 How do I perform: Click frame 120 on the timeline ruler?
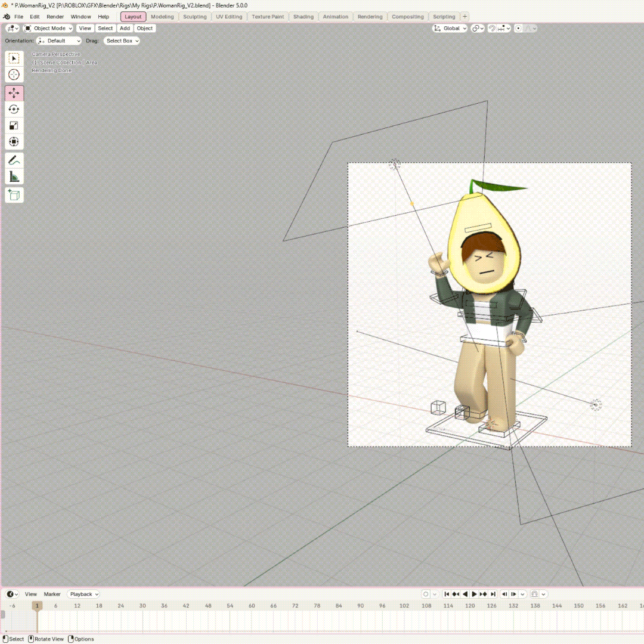pyautogui.click(x=470, y=605)
